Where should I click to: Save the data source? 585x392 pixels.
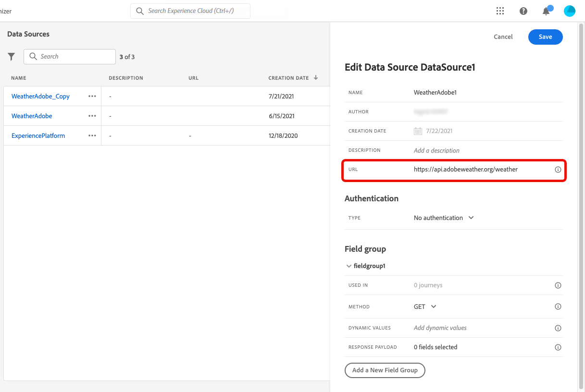(x=545, y=37)
